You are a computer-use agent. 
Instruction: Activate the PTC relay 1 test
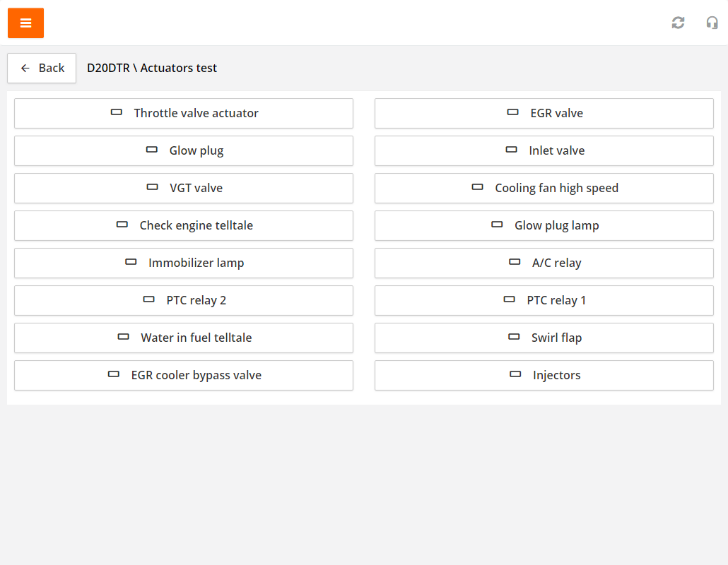544,300
